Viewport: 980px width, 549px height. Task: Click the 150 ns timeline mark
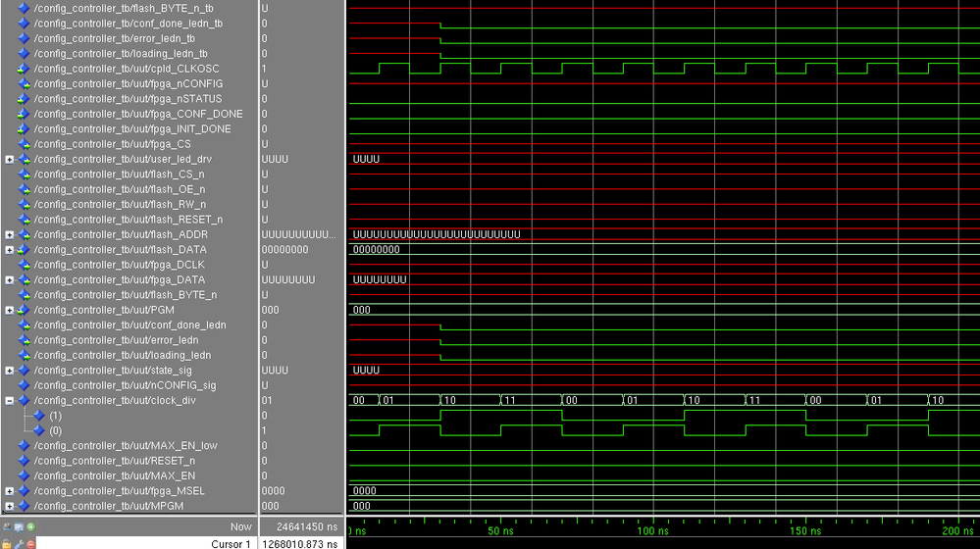[805, 531]
